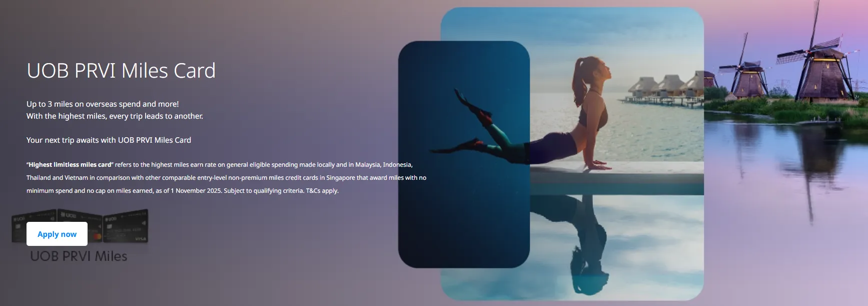Click the Mastercard logo on the middle card
Image resolution: width=868 pixels, height=306 pixels.
98,236
